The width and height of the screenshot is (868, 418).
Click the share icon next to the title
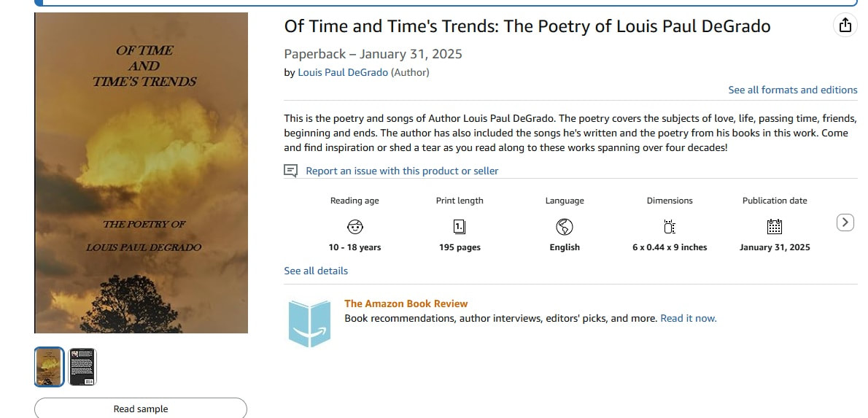pos(845,26)
